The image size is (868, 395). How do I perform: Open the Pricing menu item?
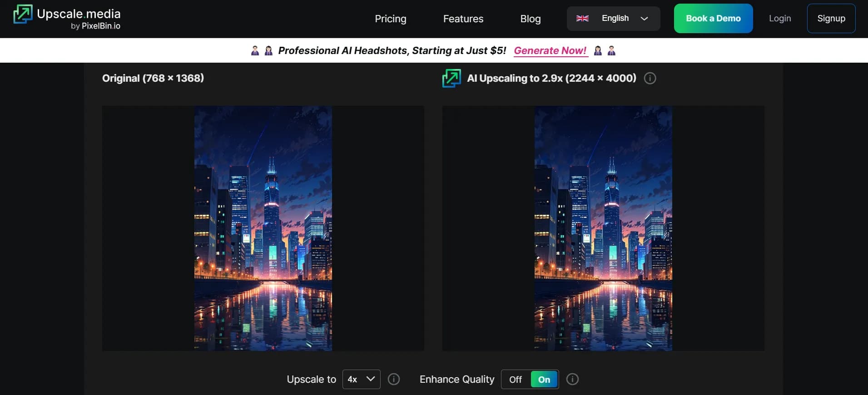pyautogui.click(x=390, y=19)
